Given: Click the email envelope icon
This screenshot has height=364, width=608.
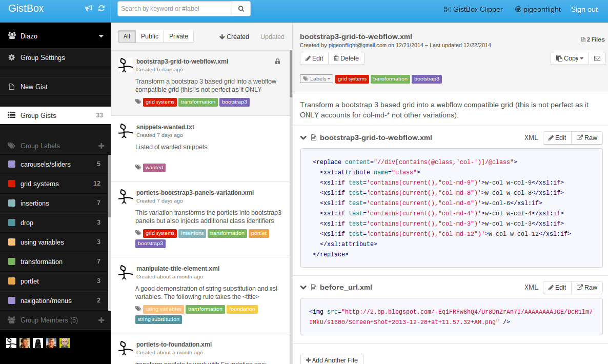Looking at the screenshot, I should point(597,58).
